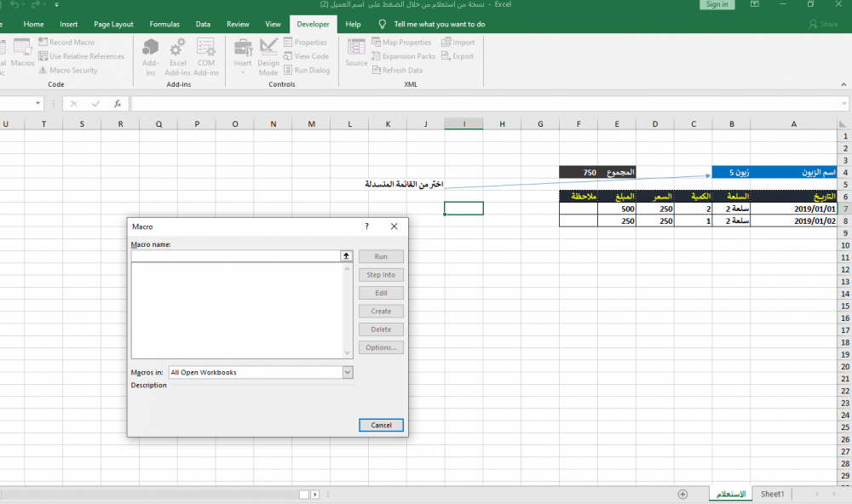852x504 pixels.
Task: Click the Share button
Action: [x=823, y=24]
